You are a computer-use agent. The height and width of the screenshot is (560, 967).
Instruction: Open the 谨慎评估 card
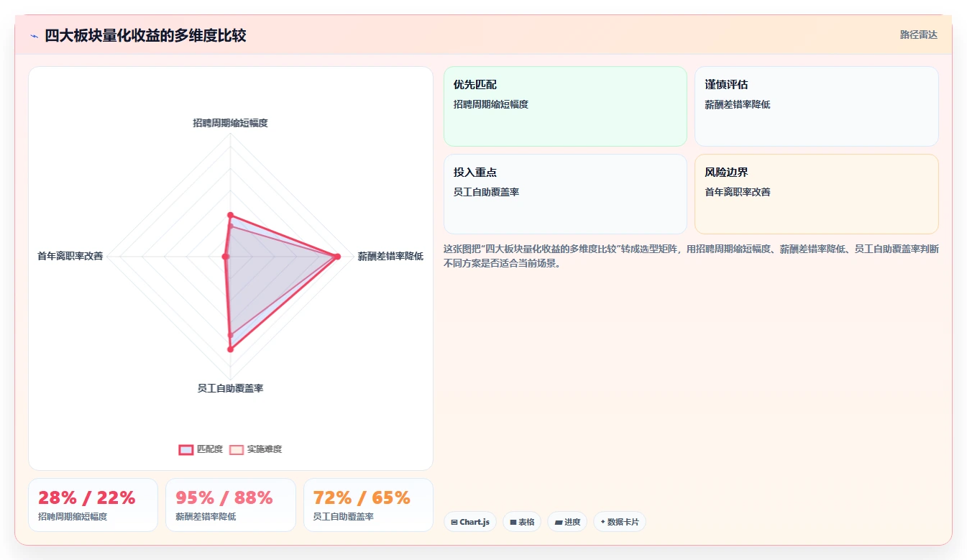coord(817,106)
